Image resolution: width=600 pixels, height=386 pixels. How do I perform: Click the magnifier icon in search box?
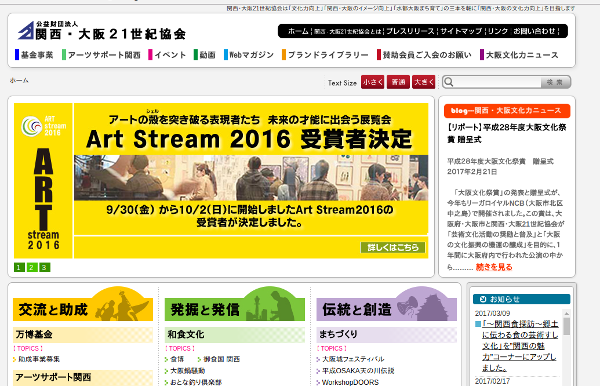point(449,82)
